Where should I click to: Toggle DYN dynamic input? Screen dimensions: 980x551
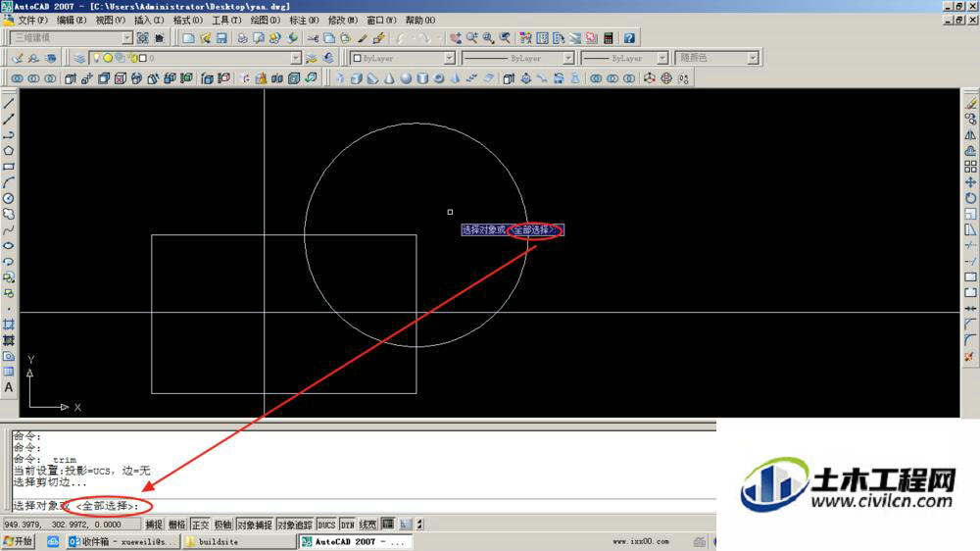pyautogui.click(x=348, y=525)
